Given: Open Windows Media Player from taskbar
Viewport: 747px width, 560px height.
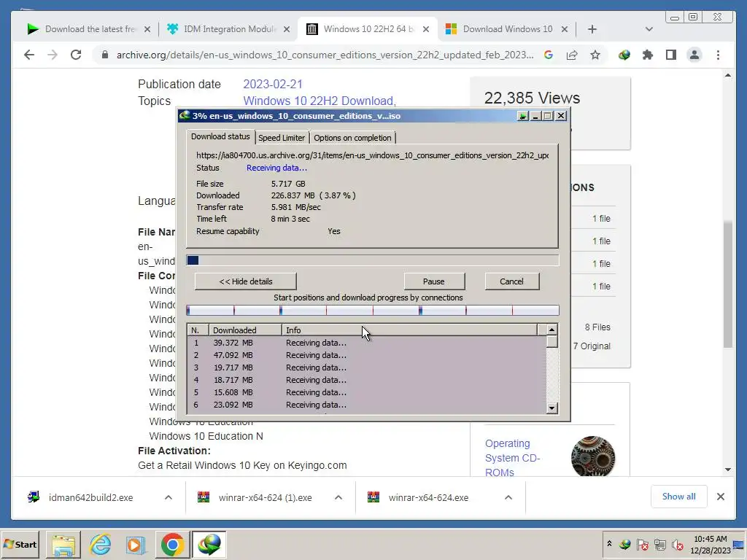Looking at the screenshot, I should click(136, 544).
